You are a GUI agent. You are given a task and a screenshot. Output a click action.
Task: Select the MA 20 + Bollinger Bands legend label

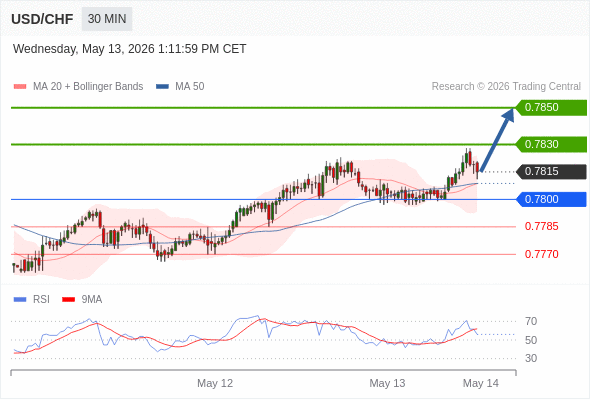88,87
